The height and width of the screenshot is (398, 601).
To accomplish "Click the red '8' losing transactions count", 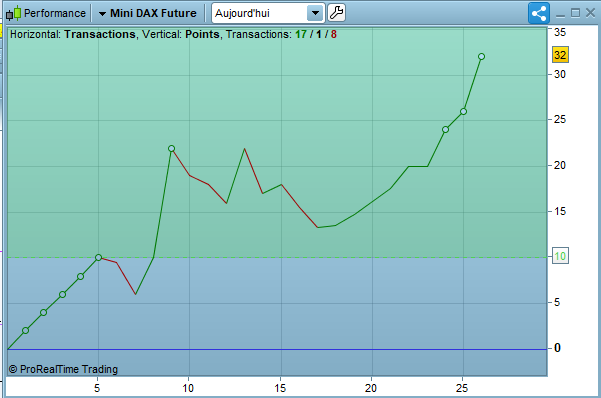I will (334, 35).
